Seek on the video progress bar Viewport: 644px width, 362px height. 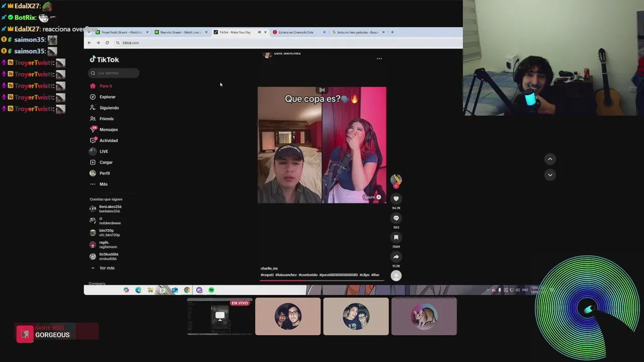point(322,280)
